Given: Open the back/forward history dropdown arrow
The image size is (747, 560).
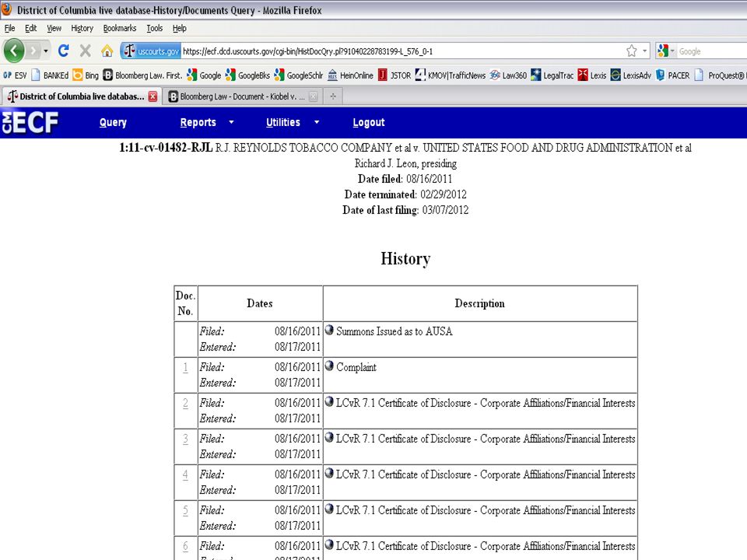Looking at the screenshot, I should [46, 51].
